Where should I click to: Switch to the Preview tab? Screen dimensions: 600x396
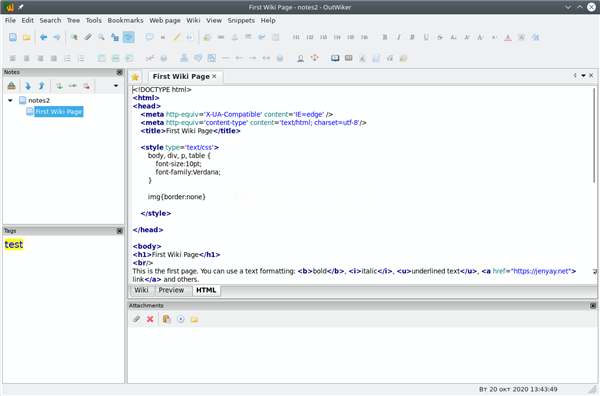coord(171,290)
